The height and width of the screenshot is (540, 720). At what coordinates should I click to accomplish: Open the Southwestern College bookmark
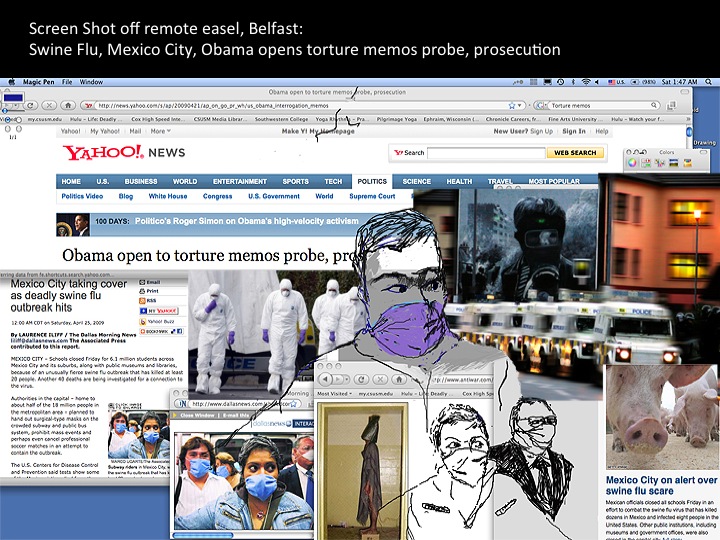281,119
